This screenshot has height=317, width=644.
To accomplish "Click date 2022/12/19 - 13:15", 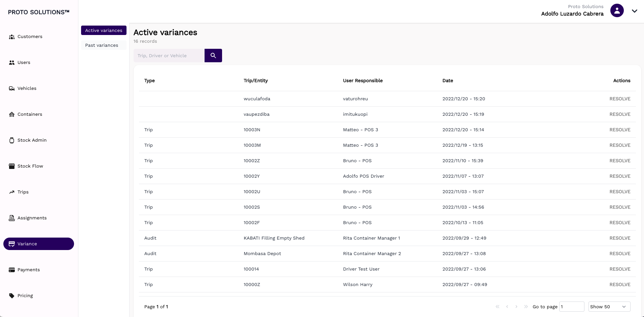I will click(x=463, y=145).
